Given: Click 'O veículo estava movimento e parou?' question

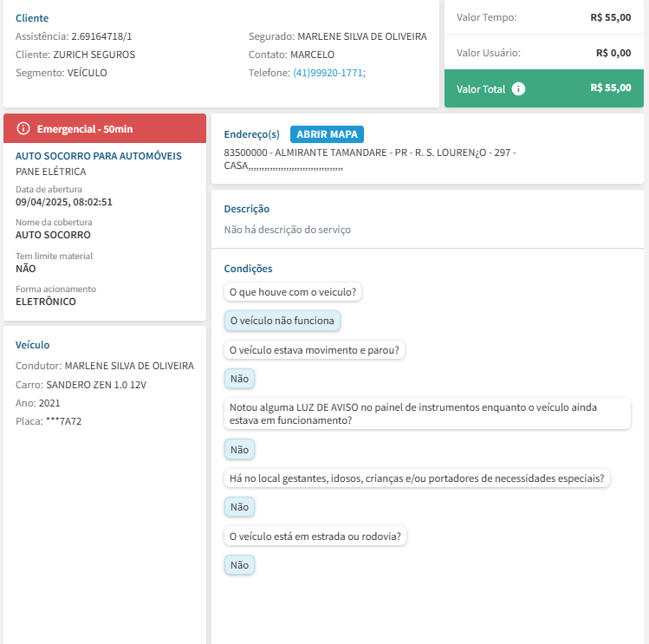Looking at the screenshot, I should point(315,350).
